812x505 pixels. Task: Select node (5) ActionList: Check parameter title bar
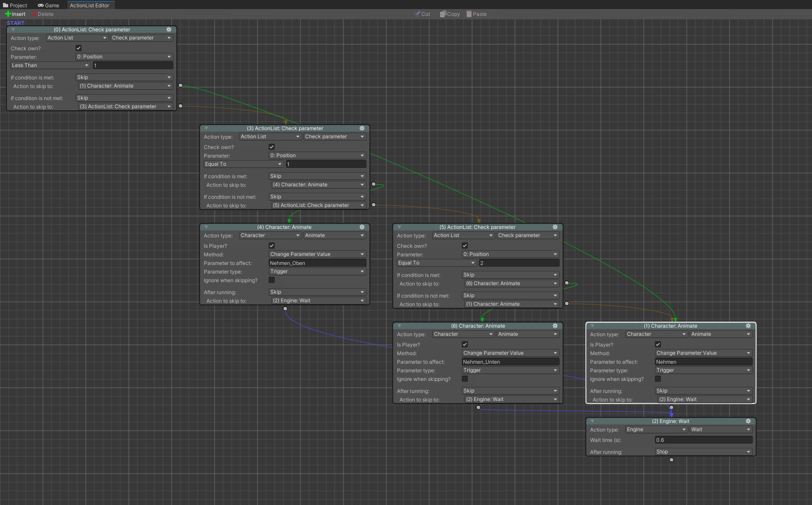(x=478, y=227)
